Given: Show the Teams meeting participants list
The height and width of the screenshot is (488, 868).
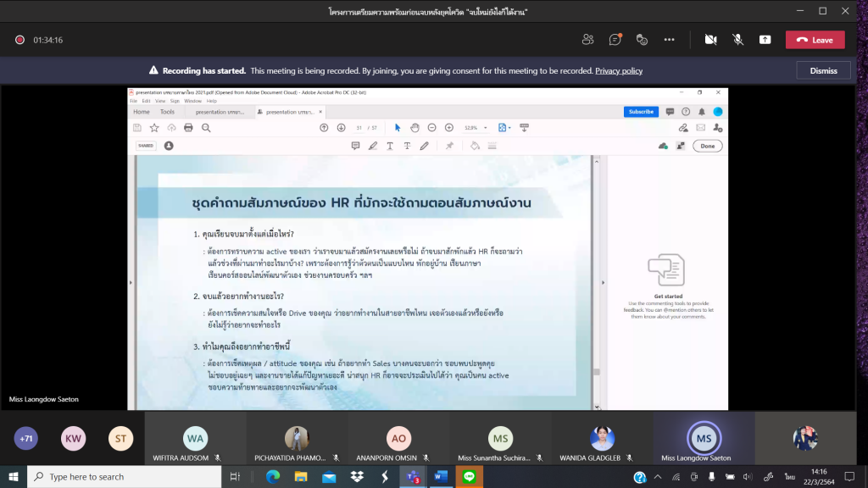Looking at the screenshot, I should click(x=588, y=40).
